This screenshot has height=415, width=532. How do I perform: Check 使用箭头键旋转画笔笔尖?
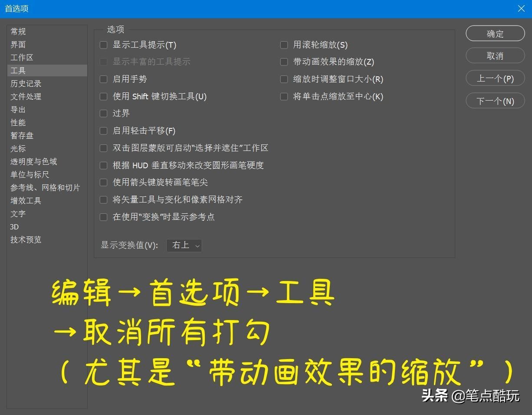pos(103,182)
